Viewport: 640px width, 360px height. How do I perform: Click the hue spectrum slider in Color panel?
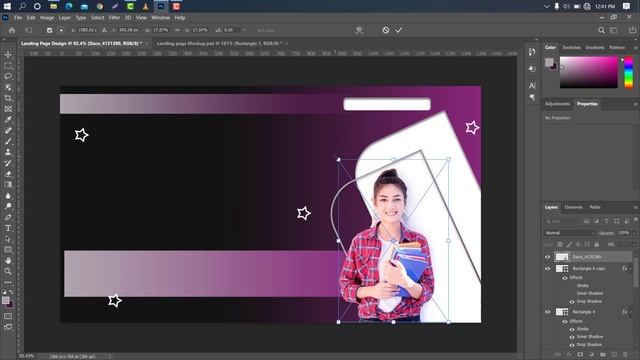tap(629, 72)
